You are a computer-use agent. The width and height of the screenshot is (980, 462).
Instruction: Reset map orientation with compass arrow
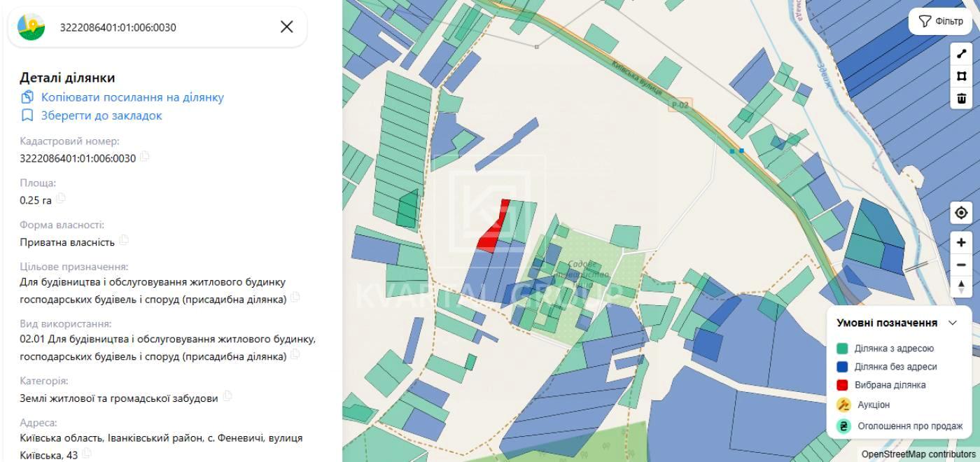[961, 286]
